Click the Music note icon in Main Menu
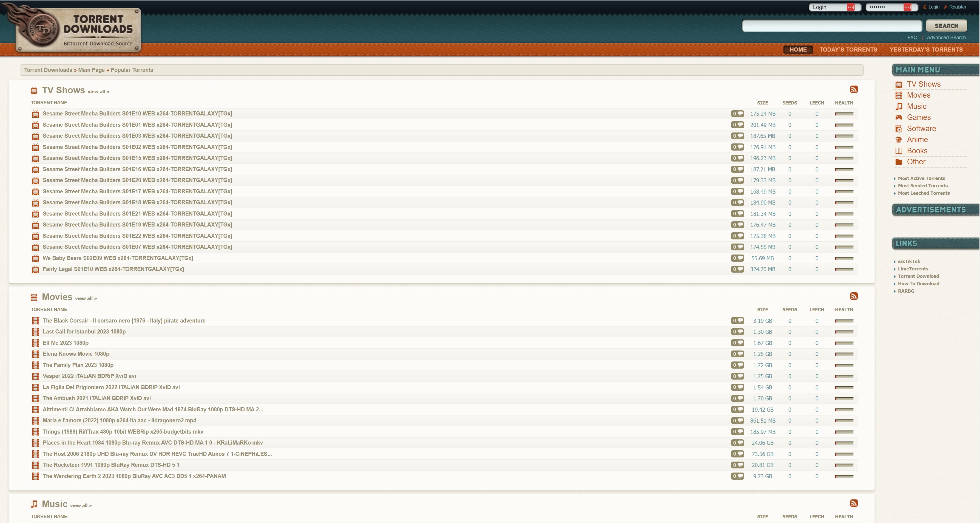The height and width of the screenshot is (523, 980). click(x=899, y=106)
